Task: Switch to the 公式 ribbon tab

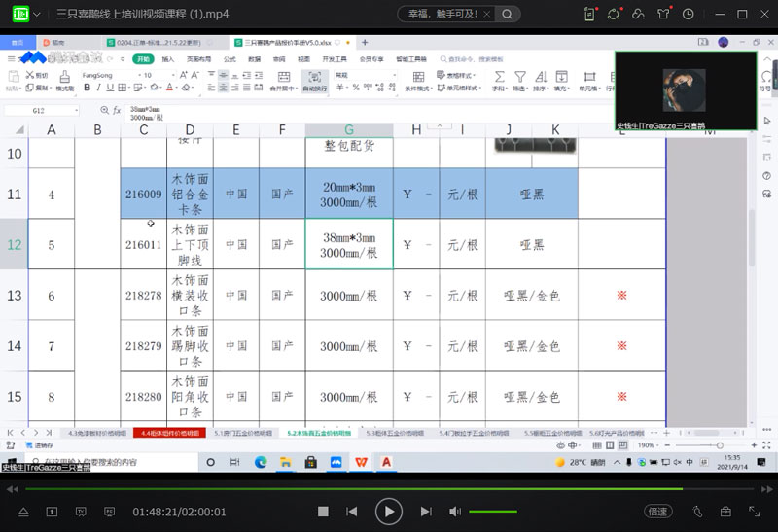Action: 230,59
